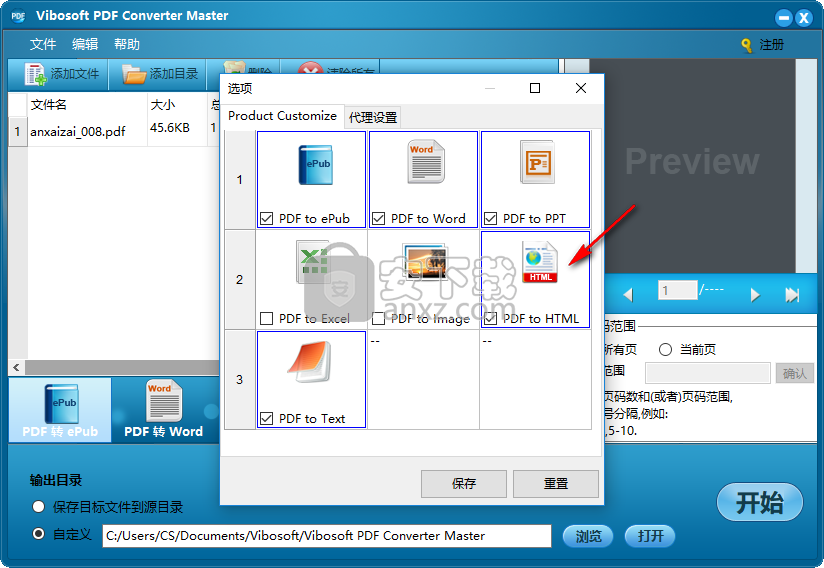Open the 编辑 menu

pos(85,44)
